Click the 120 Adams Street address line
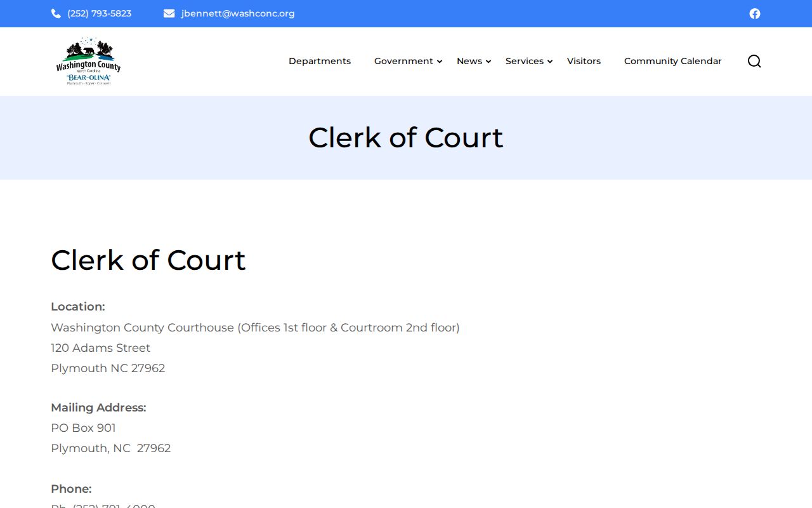 point(101,348)
